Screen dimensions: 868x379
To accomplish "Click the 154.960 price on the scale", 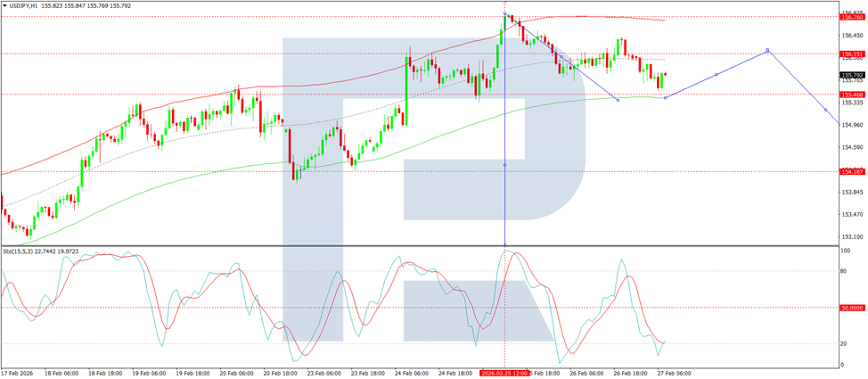I will [x=851, y=125].
